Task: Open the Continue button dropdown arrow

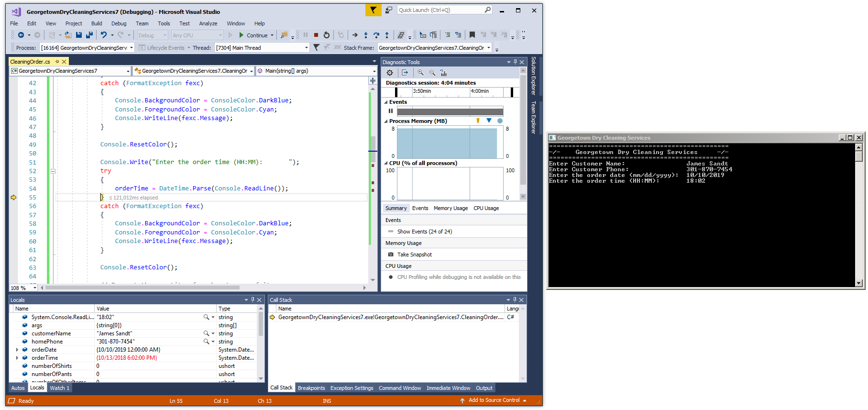Action: (x=272, y=35)
